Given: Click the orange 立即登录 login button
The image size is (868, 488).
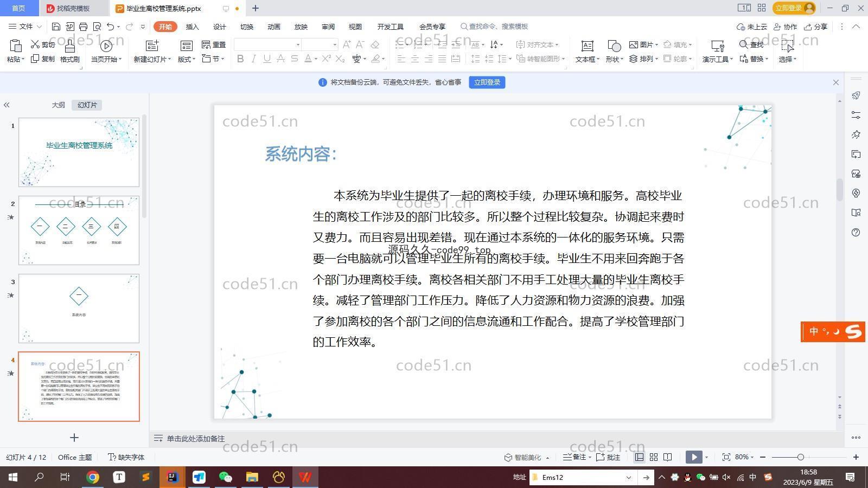Looking at the screenshot, I should click(795, 8).
